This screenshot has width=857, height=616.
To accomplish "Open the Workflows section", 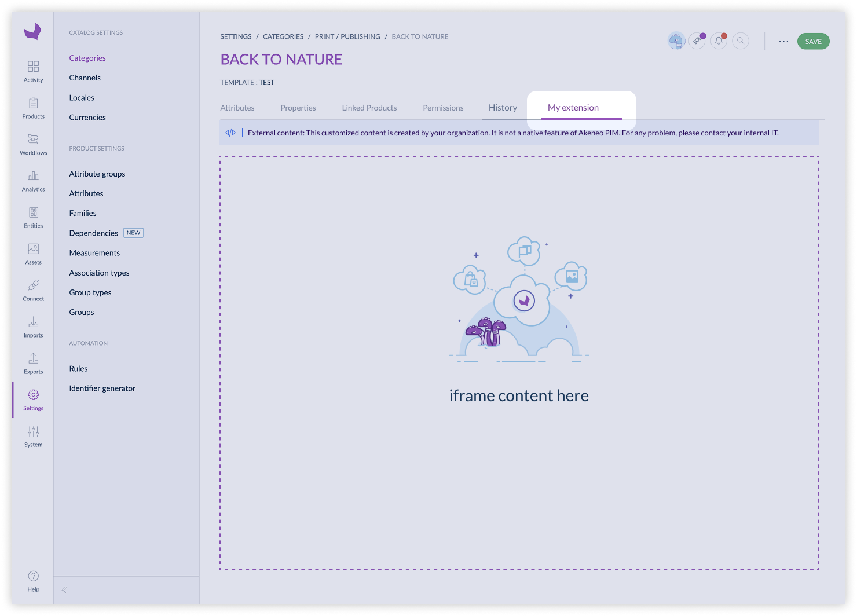I will [x=33, y=140].
